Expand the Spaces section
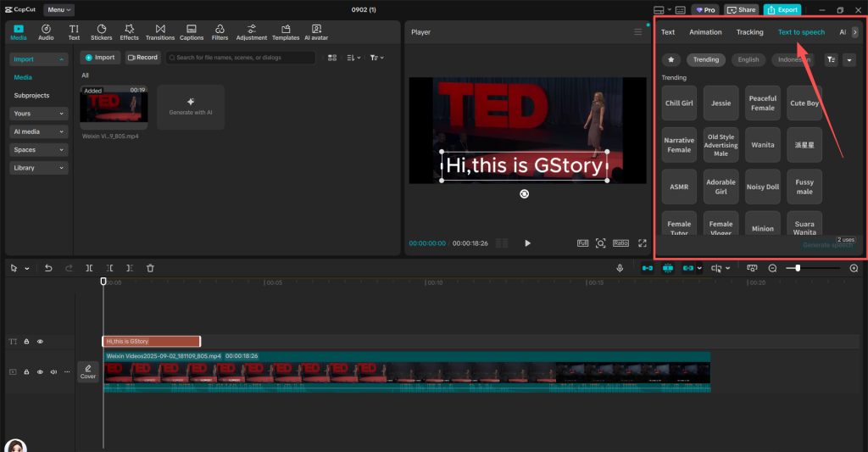 tap(39, 150)
